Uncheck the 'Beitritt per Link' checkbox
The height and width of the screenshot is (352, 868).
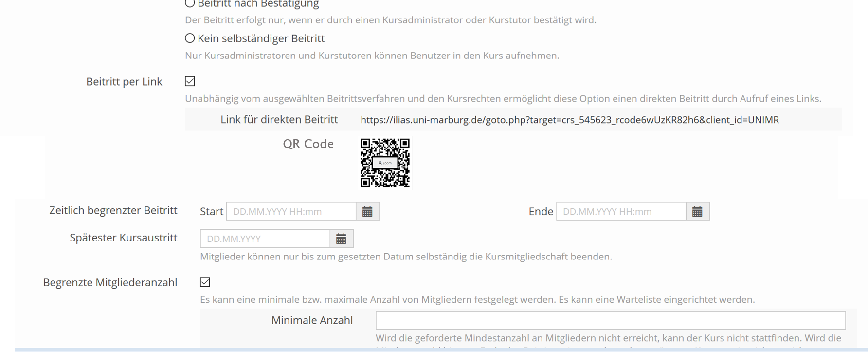(190, 81)
